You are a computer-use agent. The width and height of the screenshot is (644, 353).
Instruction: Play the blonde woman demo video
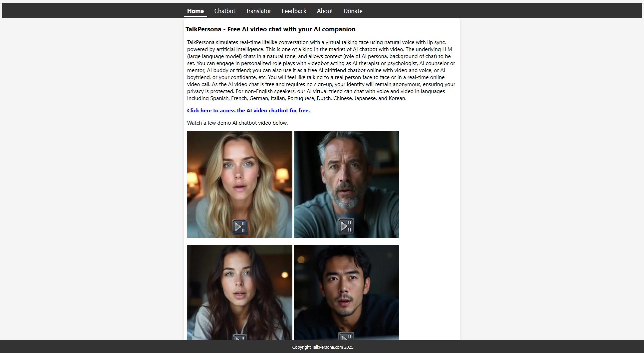239,227
